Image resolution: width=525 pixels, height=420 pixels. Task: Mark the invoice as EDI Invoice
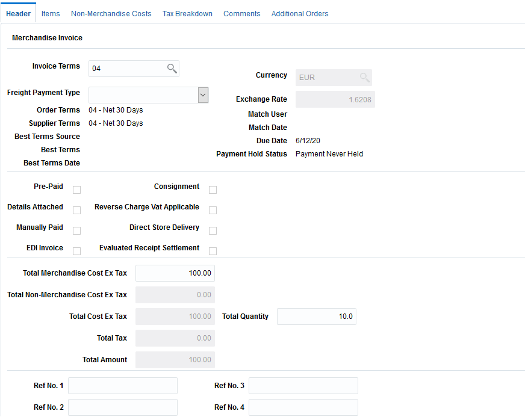pos(76,251)
